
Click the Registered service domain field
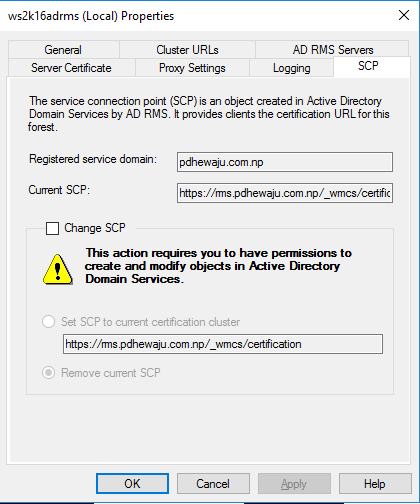pos(285,162)
